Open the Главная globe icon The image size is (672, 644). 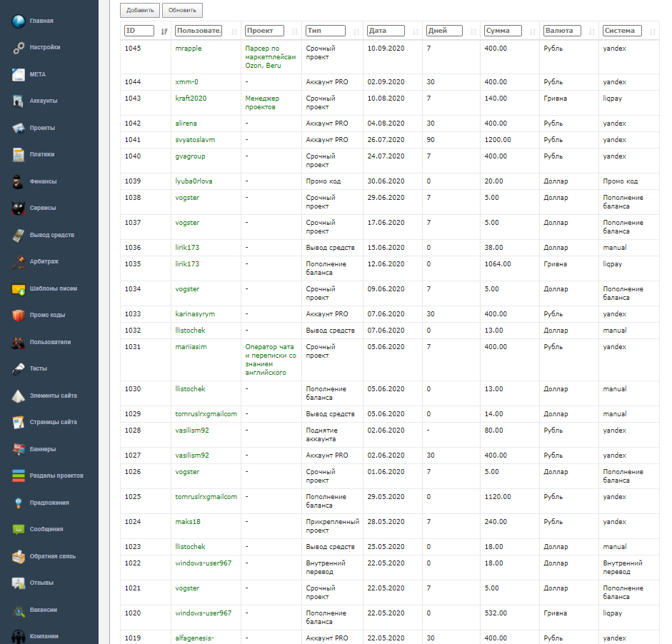tap(19, 21)
